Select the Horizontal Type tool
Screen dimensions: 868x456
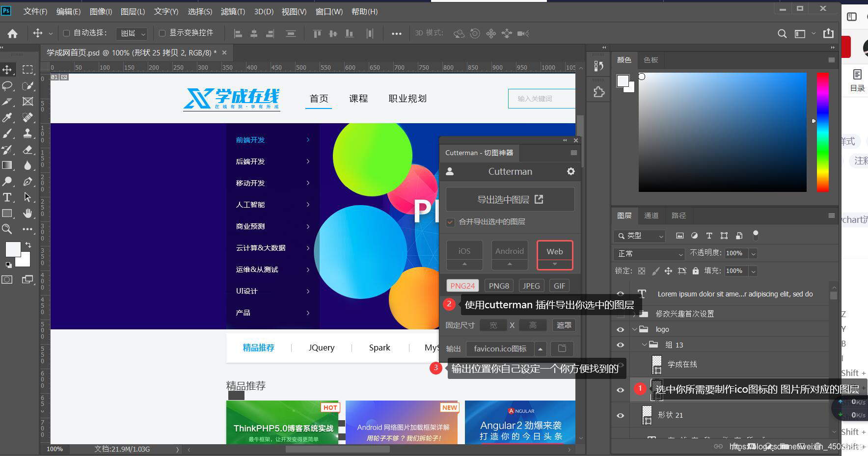(7, 197)
